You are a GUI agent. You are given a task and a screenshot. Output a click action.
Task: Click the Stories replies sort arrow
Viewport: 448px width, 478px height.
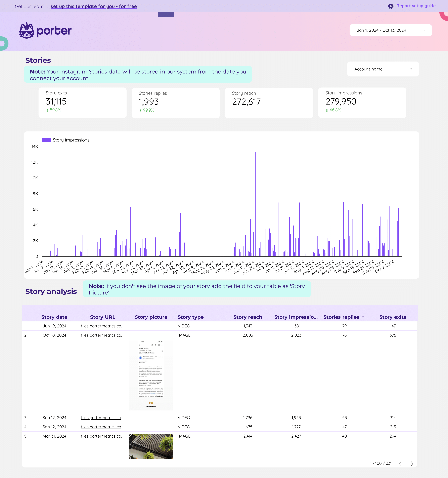[x=363, y=317]
